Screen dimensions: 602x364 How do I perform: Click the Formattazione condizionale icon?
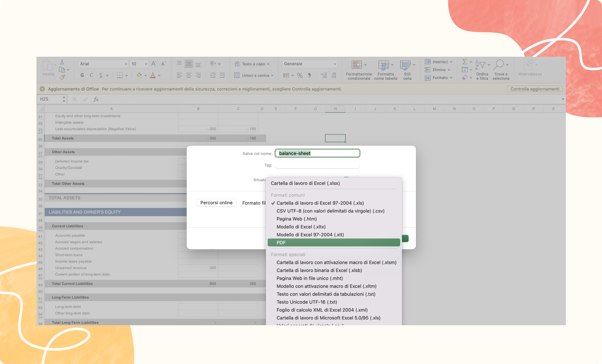[357, 65]
